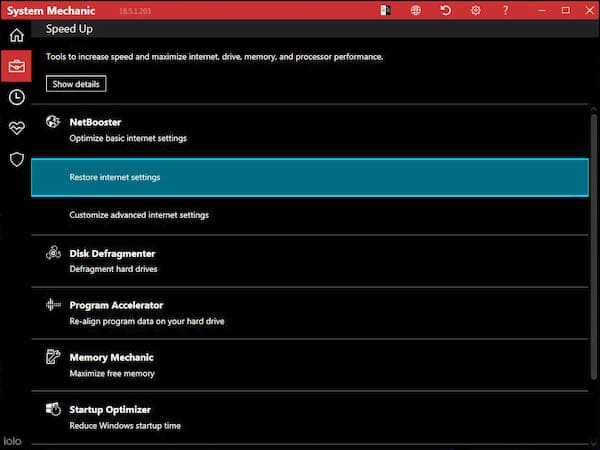The width and height of the screenshot is (600, 450).
Task: Click the Show details button
Action: tap(76, 84)
